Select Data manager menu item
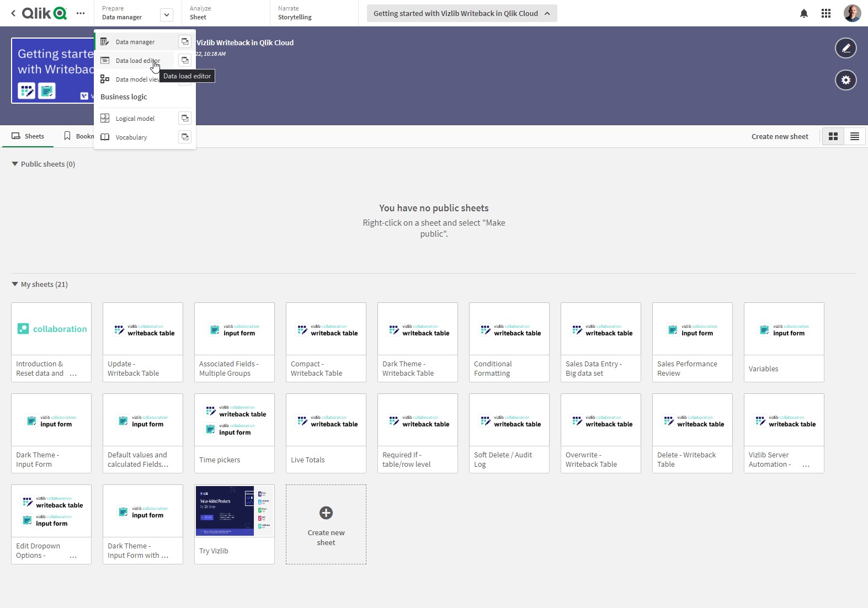Viewport: 868px width, 608px height. point(136,42)
